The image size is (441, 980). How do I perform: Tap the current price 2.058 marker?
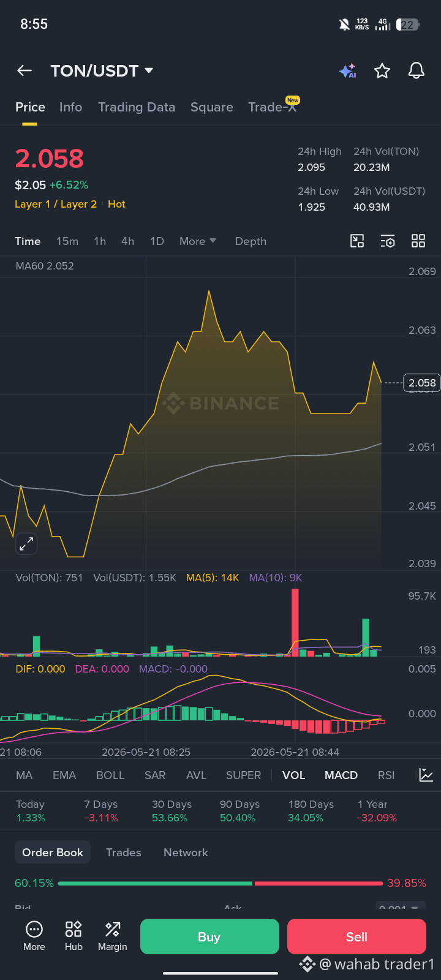422,383
